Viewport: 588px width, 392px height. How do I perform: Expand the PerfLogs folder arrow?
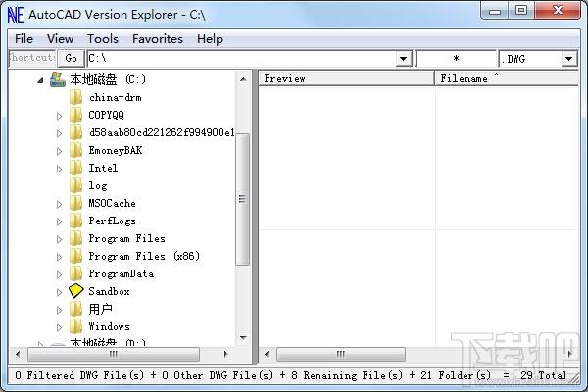pyautogui.click(x=59, y=221)
